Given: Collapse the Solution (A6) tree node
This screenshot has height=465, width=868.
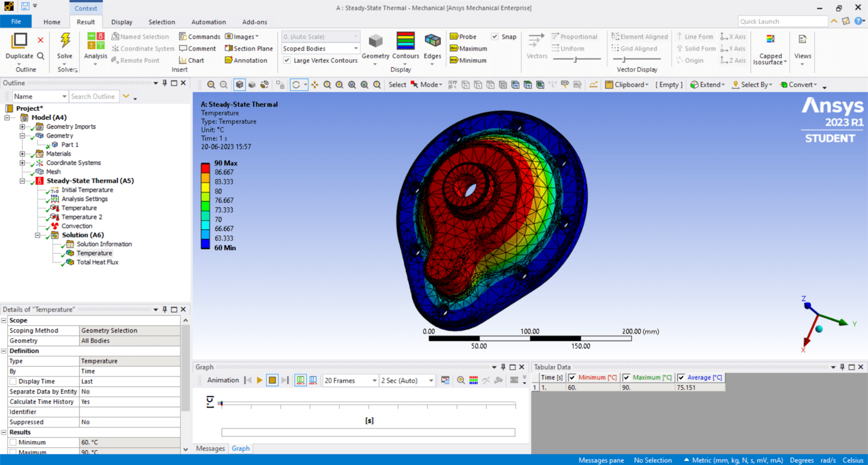Looking at the screenshot, I should (x=37, y=235).
